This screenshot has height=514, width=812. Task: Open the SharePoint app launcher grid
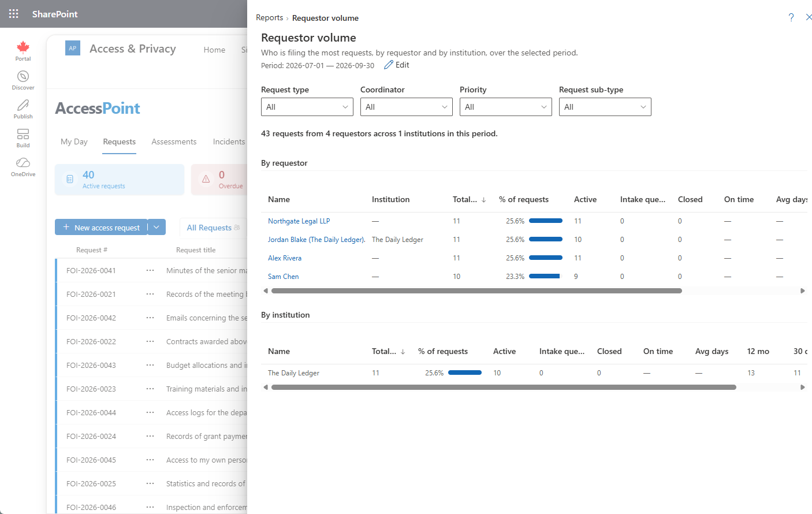coord(14,14)
